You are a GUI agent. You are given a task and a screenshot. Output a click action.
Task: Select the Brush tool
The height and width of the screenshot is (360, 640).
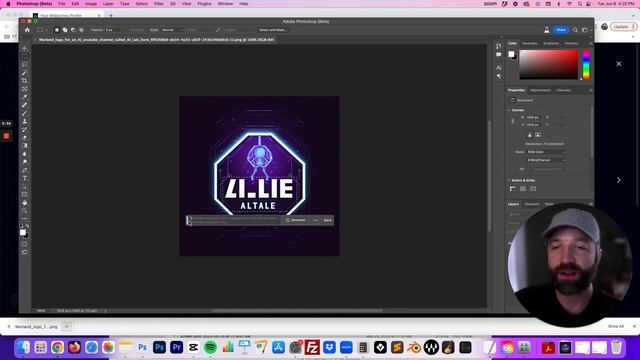(x=24, y=113)
